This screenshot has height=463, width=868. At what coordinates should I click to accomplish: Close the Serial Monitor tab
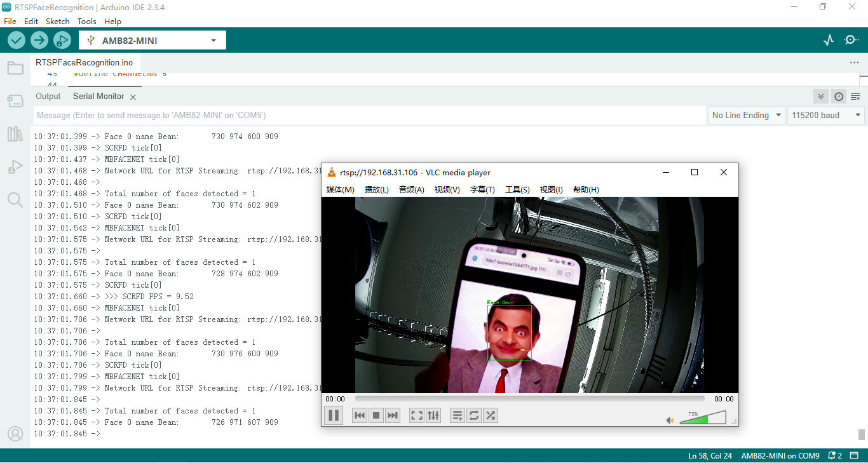[x=133, y=97]
